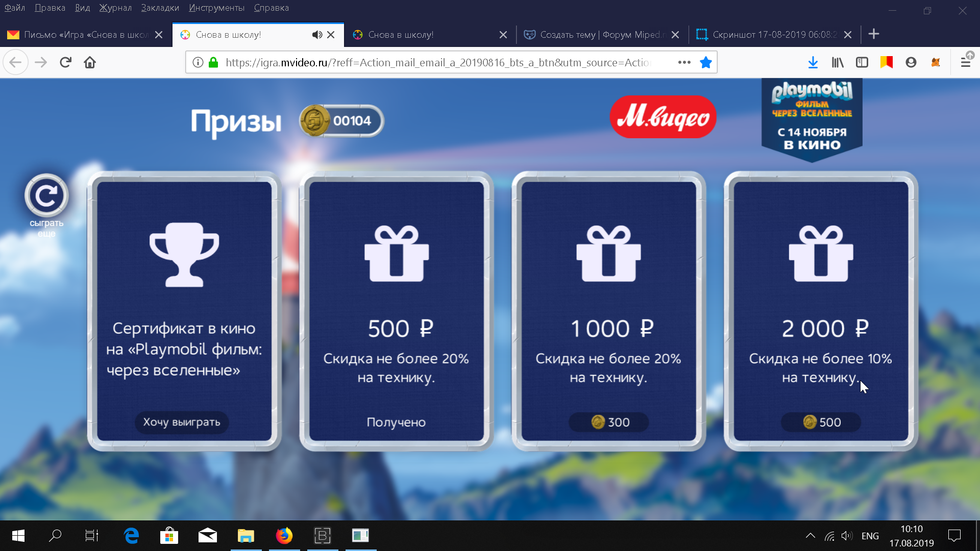The width and height of the screenshot is (980, 551).
Task: Mute the active 'Снова в школу!' tab audio
Action: [x=317, y=35]
